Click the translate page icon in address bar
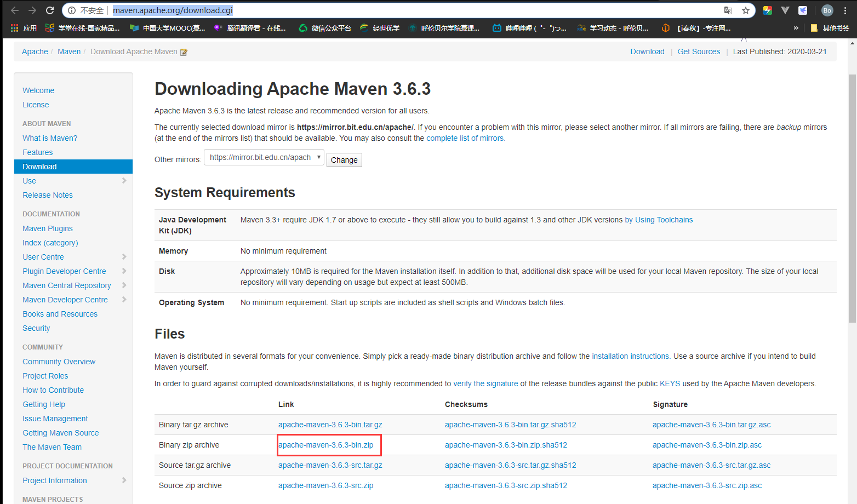The image size is (857, 504). [728, 10]
